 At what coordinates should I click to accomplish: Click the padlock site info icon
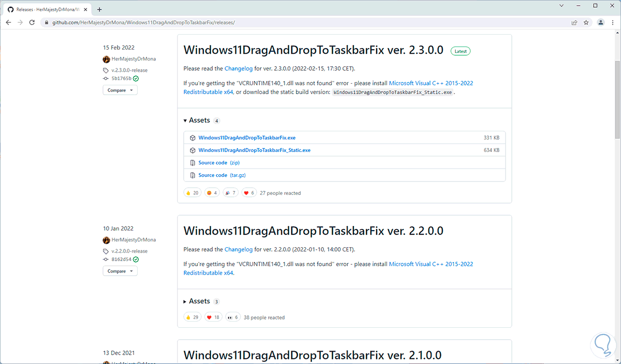pos(46,23)
